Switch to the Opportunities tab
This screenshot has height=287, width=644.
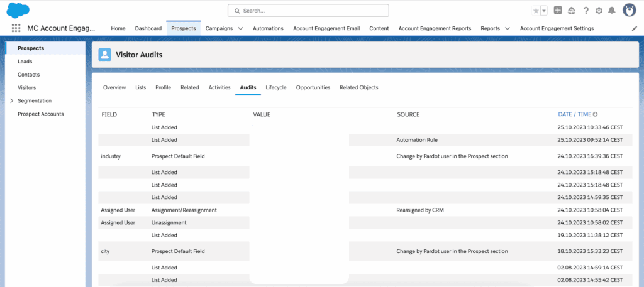(x=313, y=87)
